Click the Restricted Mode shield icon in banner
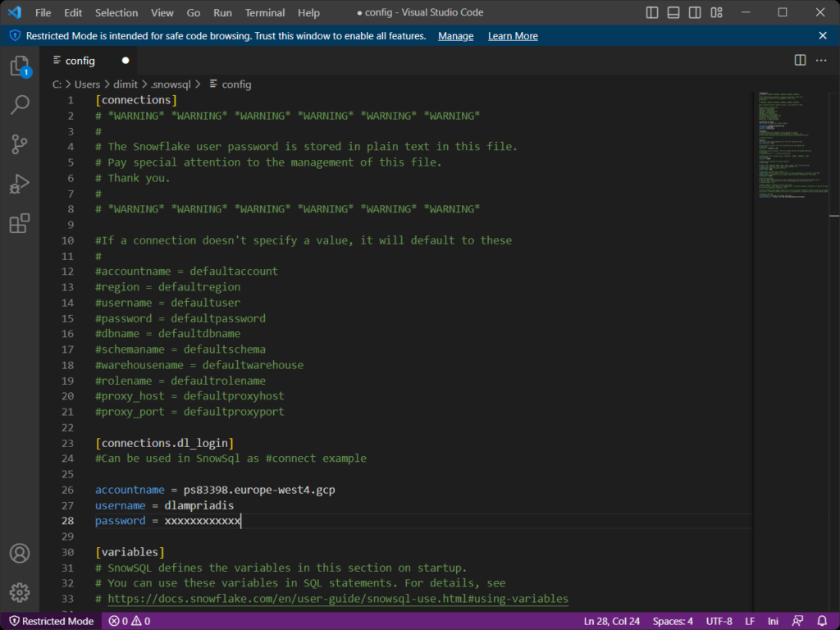 15,35
